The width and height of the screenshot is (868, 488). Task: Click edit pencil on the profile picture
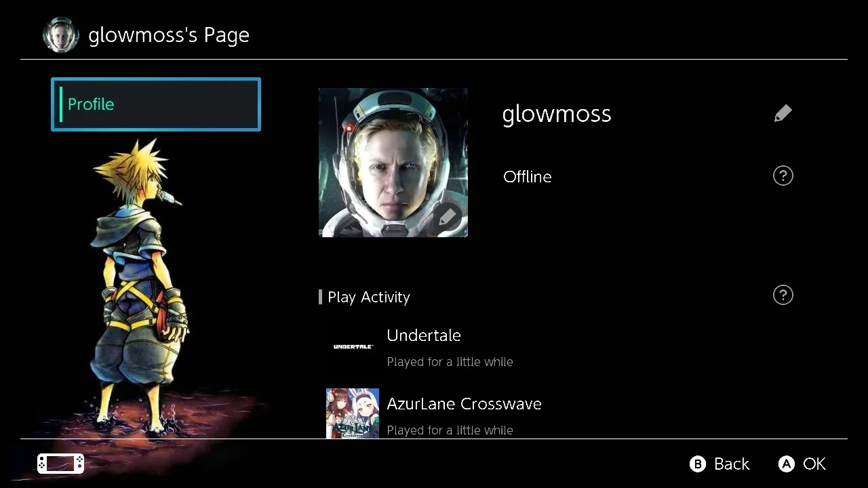[x=447, y=218]
